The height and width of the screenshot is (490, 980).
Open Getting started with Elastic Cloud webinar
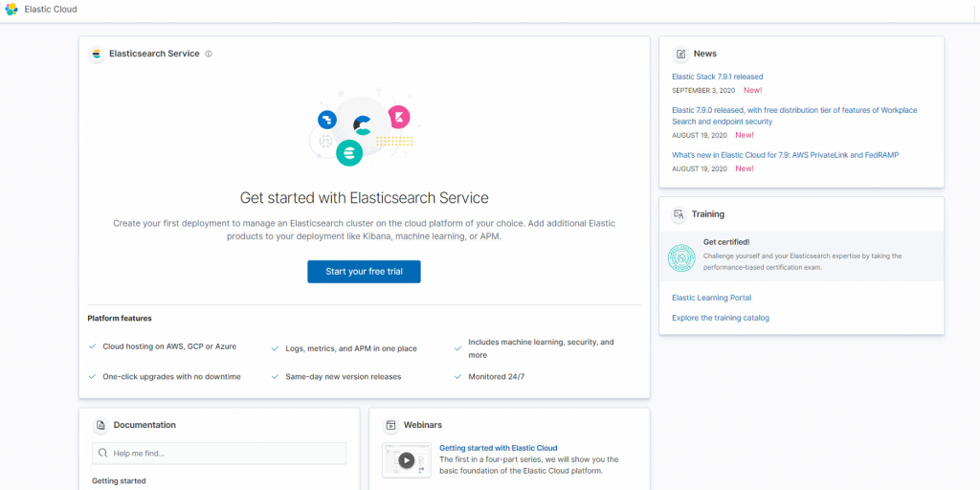click(x=498, y=448)
